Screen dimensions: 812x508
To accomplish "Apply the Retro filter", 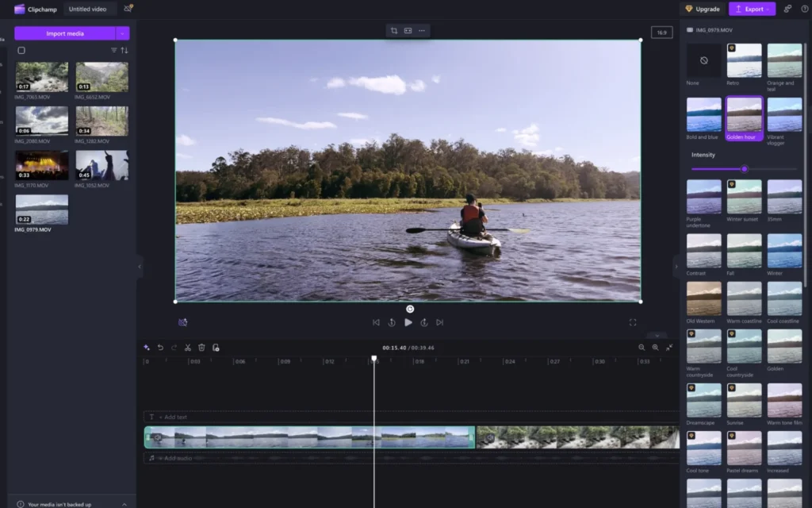I will [x=744, y=60].
